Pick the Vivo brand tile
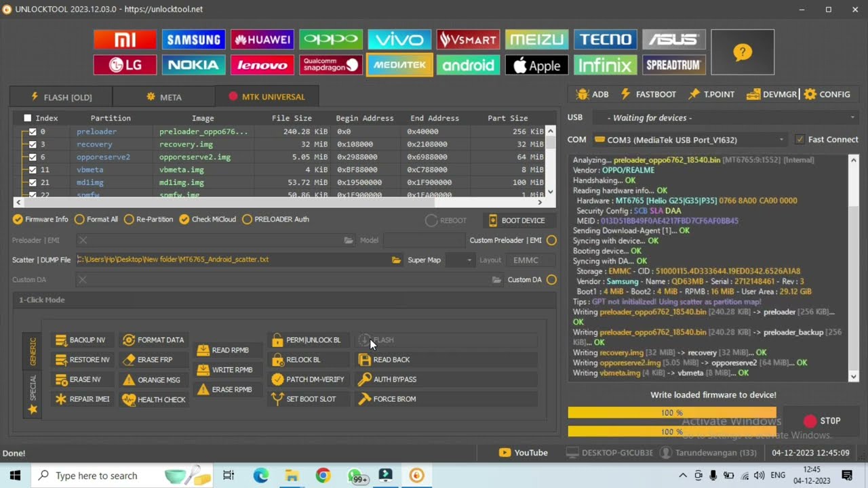This screenshot has height=488, width=868. pyautogui.click(x=399, y=39)
